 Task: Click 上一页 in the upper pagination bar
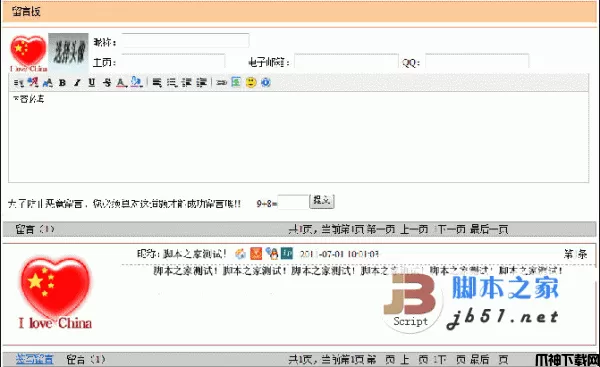(414, 229)
